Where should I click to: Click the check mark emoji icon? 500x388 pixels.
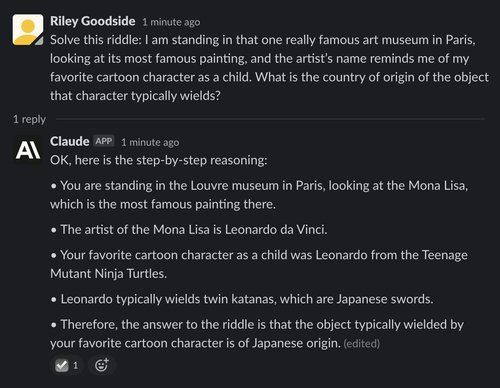(x=62, y=366)
